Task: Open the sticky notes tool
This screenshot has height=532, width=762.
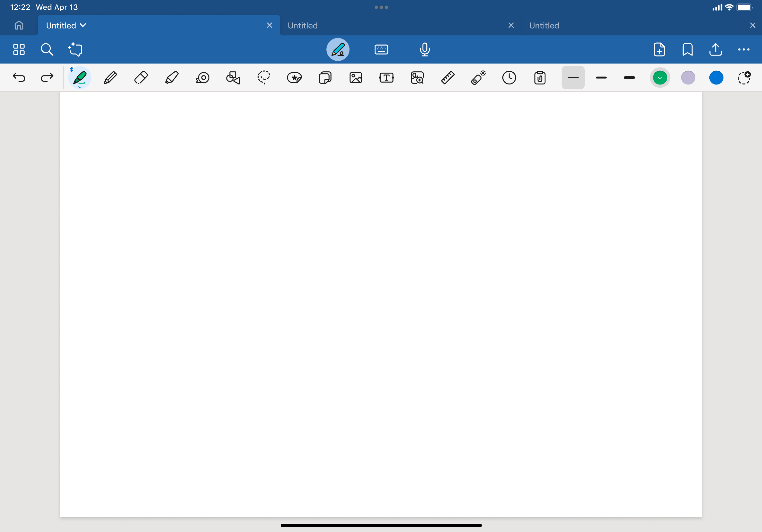Action: pyautogui.click(x=325, y=78)
